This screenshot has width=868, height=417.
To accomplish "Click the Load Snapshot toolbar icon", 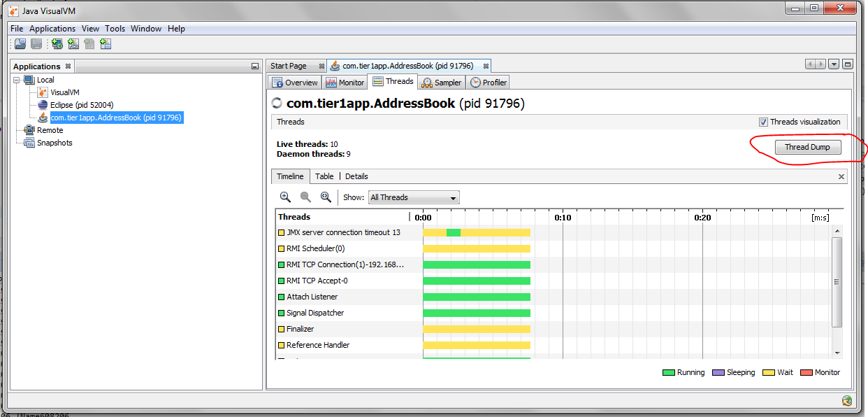I will coord(20,44).
